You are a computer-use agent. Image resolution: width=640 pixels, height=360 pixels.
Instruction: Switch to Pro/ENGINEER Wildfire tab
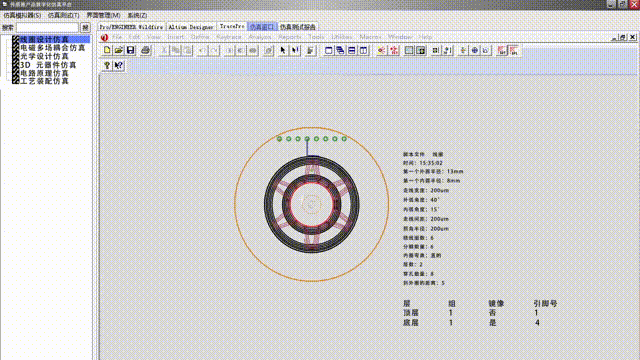click(131, 27)
